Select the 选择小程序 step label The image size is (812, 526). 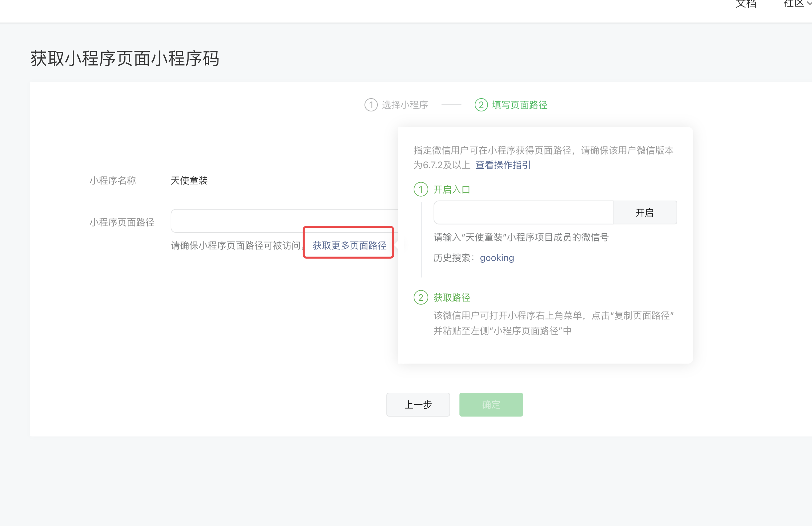[x=405, y=105]
